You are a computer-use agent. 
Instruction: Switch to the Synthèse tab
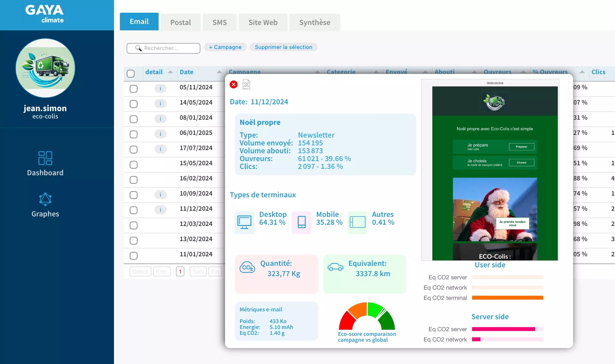(x=315, y=22)
